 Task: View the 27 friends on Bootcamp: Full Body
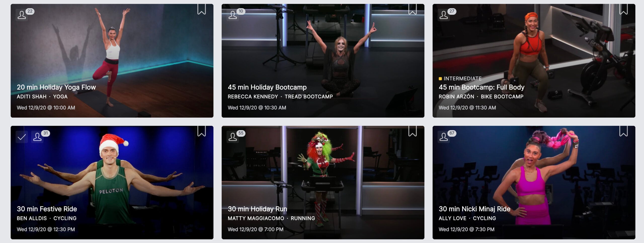(447, 14)
